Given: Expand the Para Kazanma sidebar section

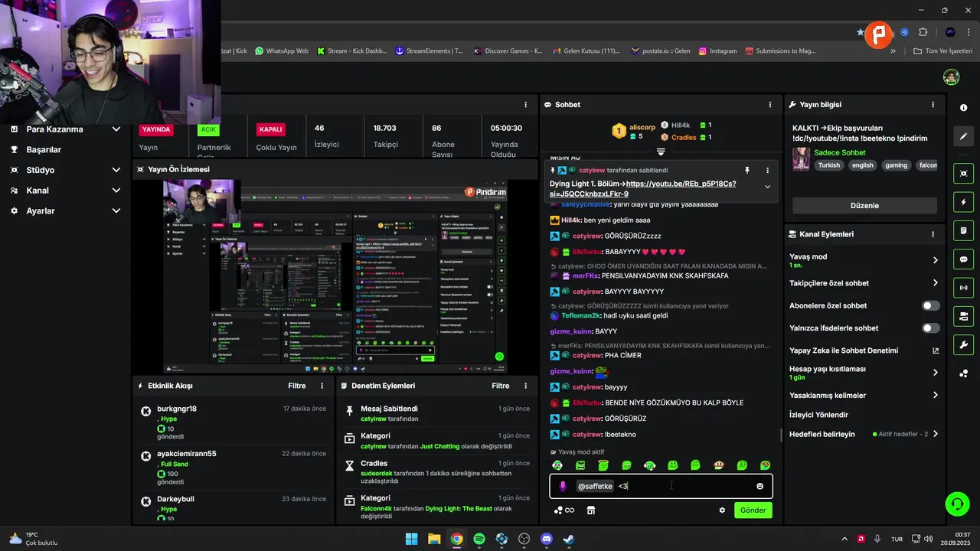Looking at the screenshot, I should tap(116, 129).
